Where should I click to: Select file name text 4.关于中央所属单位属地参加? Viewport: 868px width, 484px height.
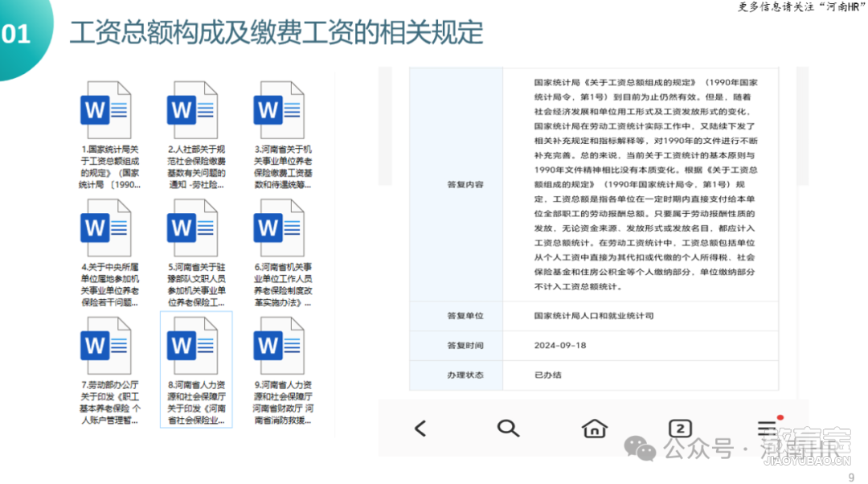[109, 285]
